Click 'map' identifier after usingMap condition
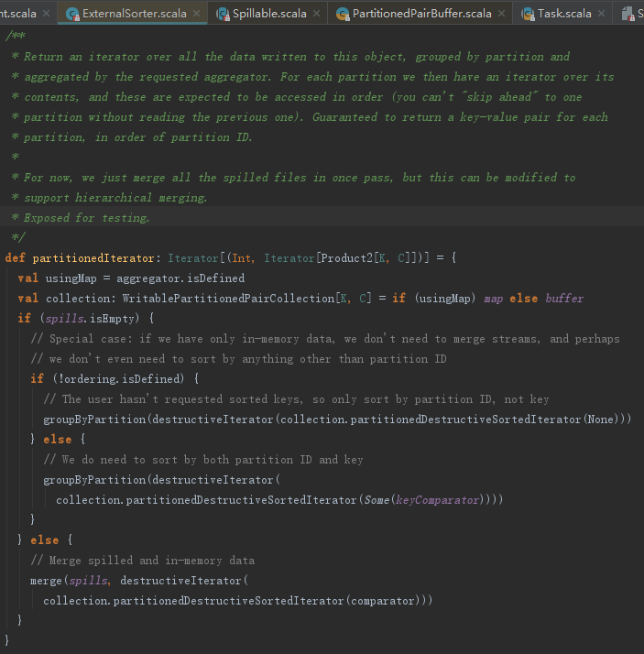 (493, 299)
